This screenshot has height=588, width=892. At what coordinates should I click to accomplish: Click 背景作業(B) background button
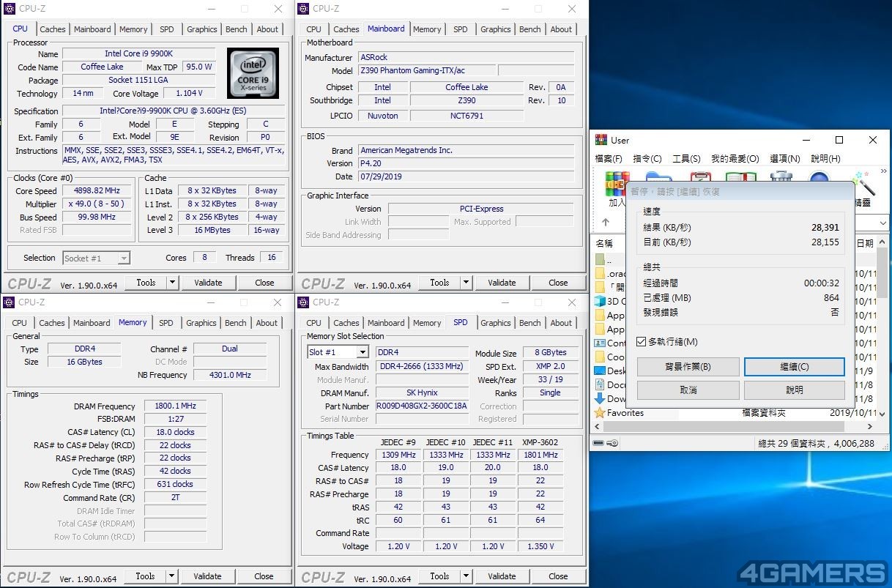(x=688, y=367)
